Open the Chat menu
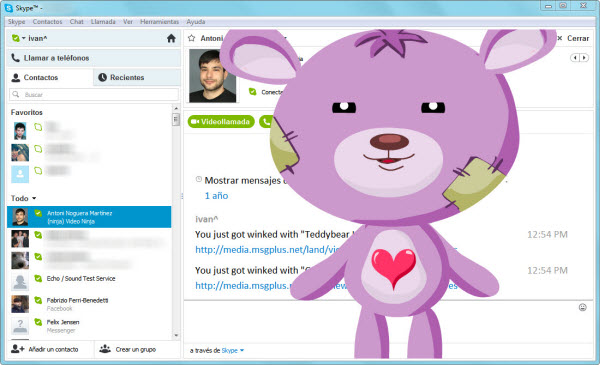600x365 pixels. (x=77, y=22)
